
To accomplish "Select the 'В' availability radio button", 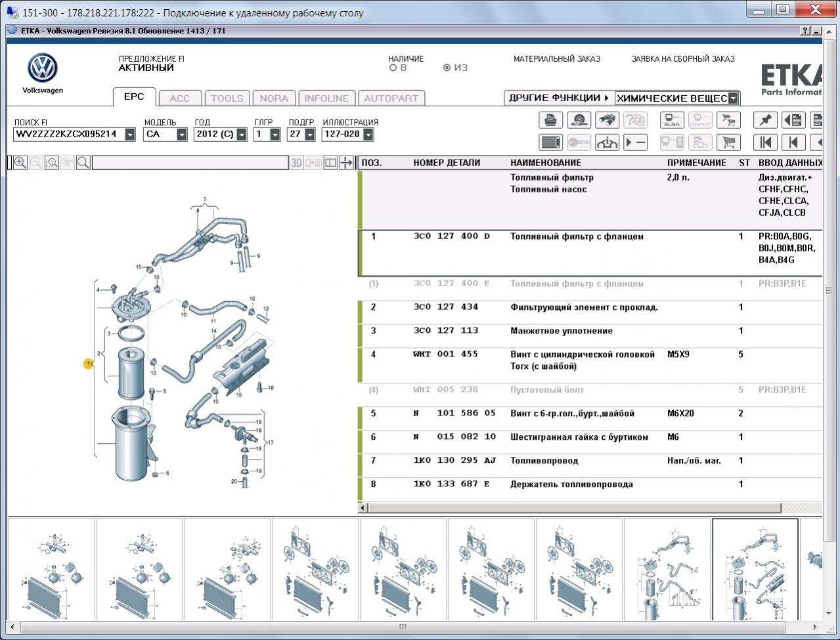I will [393, 68].
